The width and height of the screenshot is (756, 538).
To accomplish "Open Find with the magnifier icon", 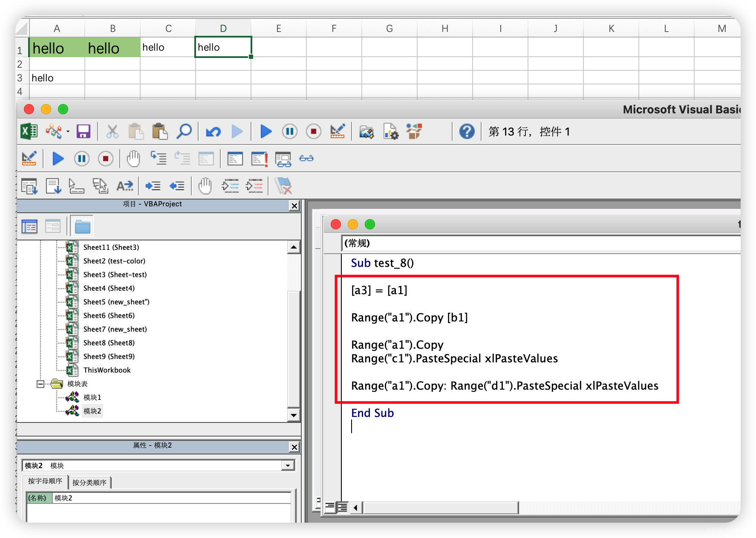I will tap(184, 131).
